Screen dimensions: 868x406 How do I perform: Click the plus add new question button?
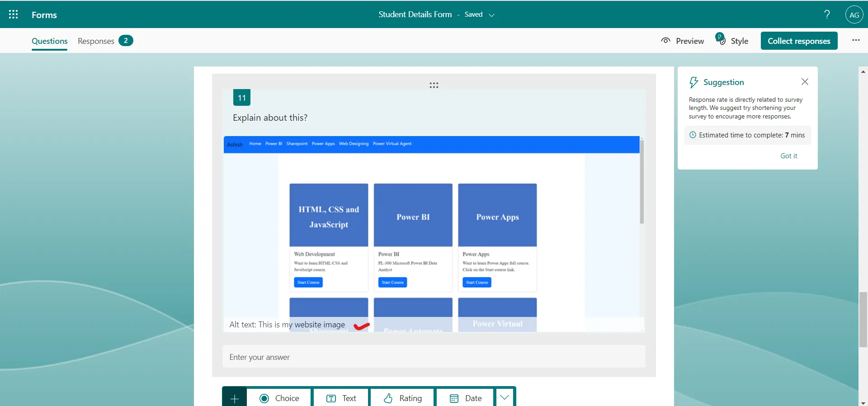(x=234, y=398)
